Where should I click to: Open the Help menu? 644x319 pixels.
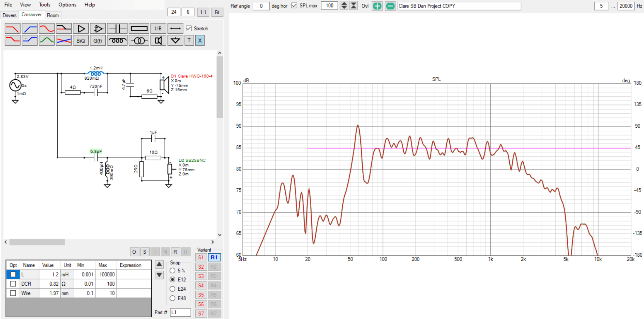[90, 5]
